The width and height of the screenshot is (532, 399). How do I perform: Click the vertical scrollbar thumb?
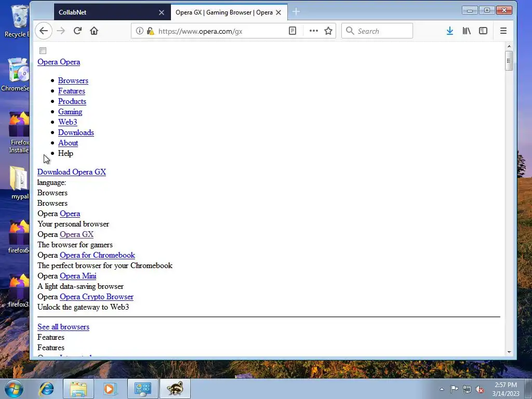tap(509, 61)
